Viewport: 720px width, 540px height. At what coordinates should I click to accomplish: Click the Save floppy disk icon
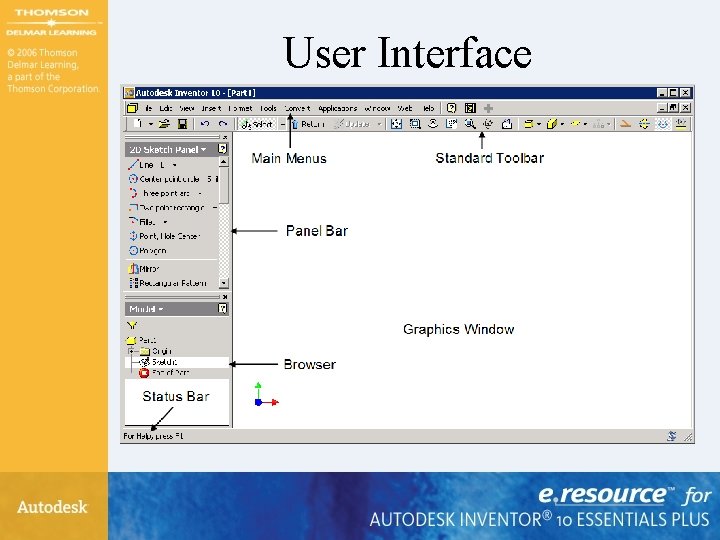pos(182,124)
